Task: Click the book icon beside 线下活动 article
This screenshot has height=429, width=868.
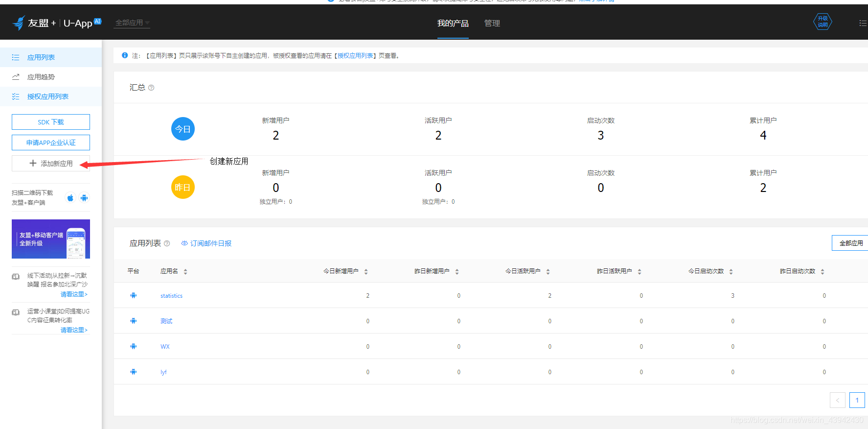Action: 16,277
